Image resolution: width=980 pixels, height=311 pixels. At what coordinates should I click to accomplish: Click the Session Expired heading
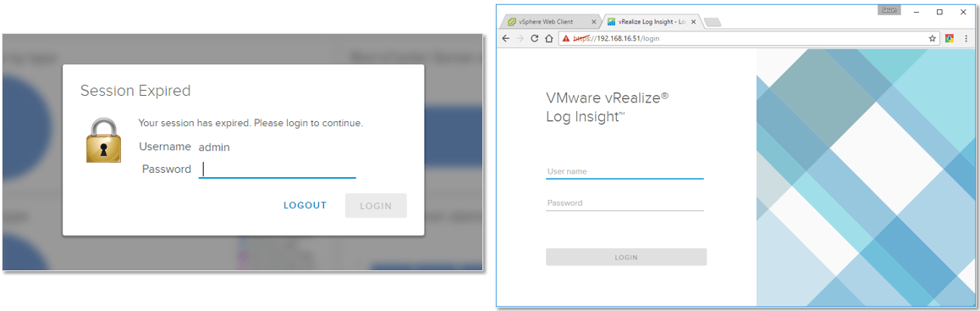pos(135,91)
